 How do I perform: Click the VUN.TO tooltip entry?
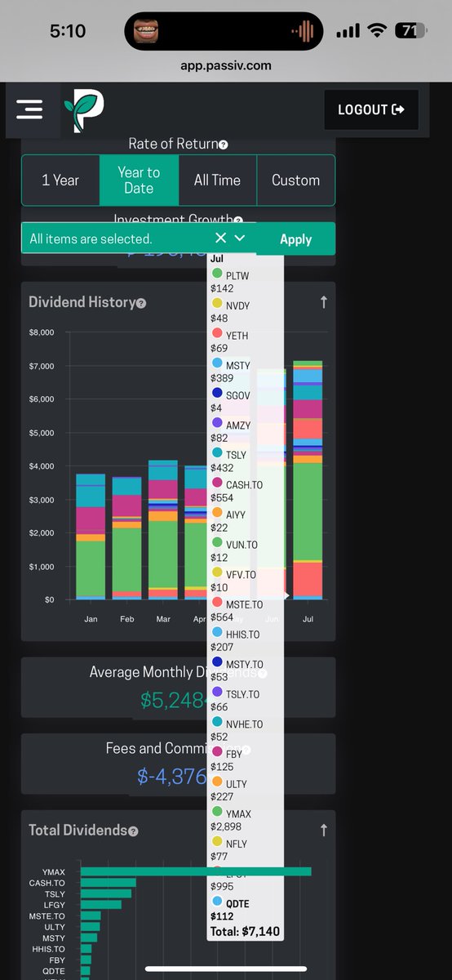[235, 551]
